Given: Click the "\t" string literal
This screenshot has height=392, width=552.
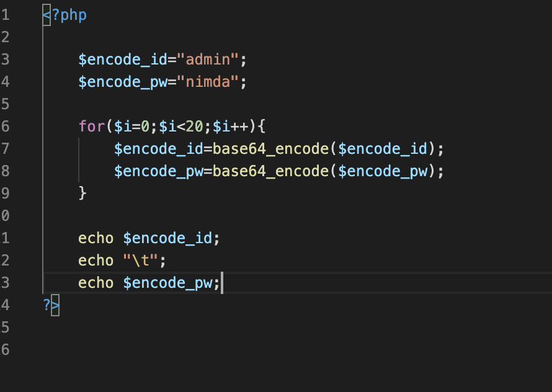Looking at the screenshot, I should click(140, 261).
